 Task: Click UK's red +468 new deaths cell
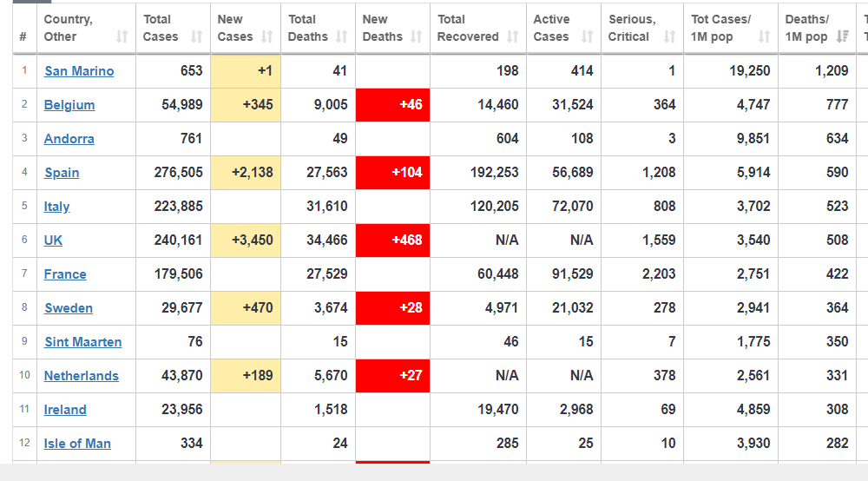[392, 240]
